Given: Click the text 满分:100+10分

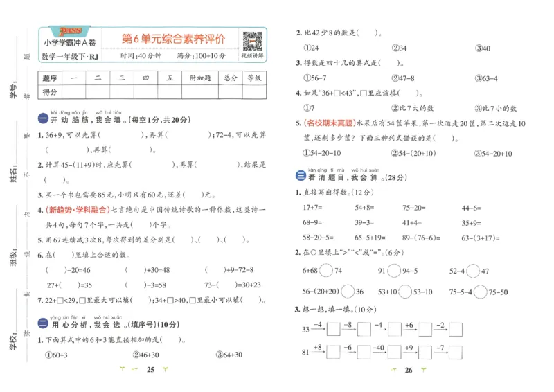Looking at the screenshot, I should 201,56.
